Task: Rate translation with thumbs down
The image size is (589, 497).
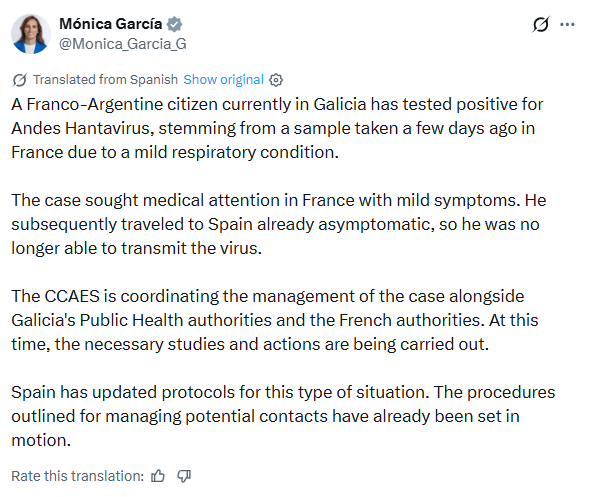Action: pyautogui.click(x=184, y=476)
